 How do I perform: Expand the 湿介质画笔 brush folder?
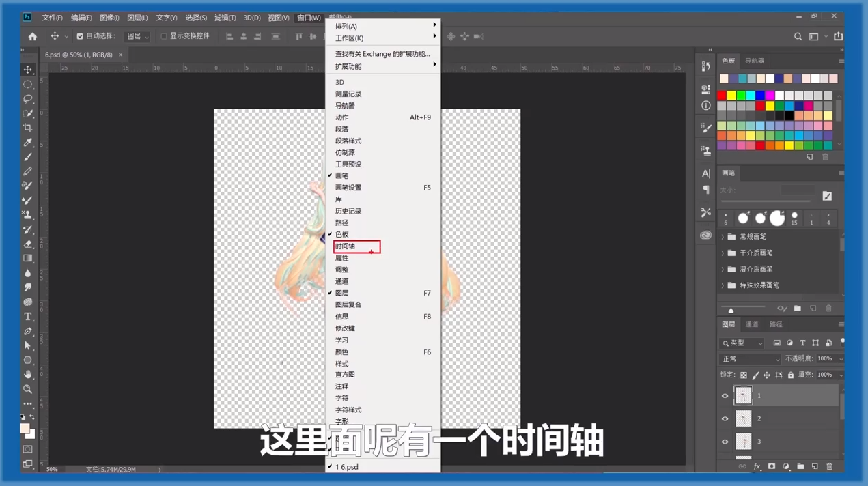(x=723, y=270)
